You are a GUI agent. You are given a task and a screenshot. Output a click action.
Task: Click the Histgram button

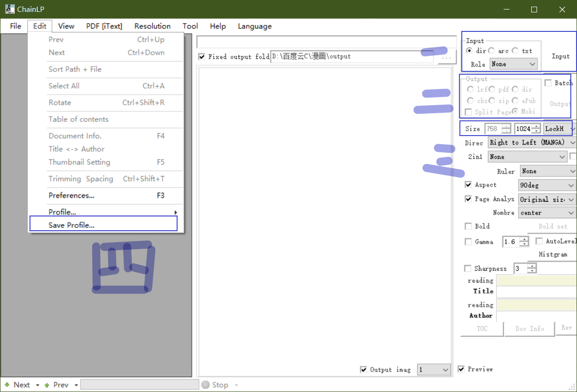click(553, 255)
